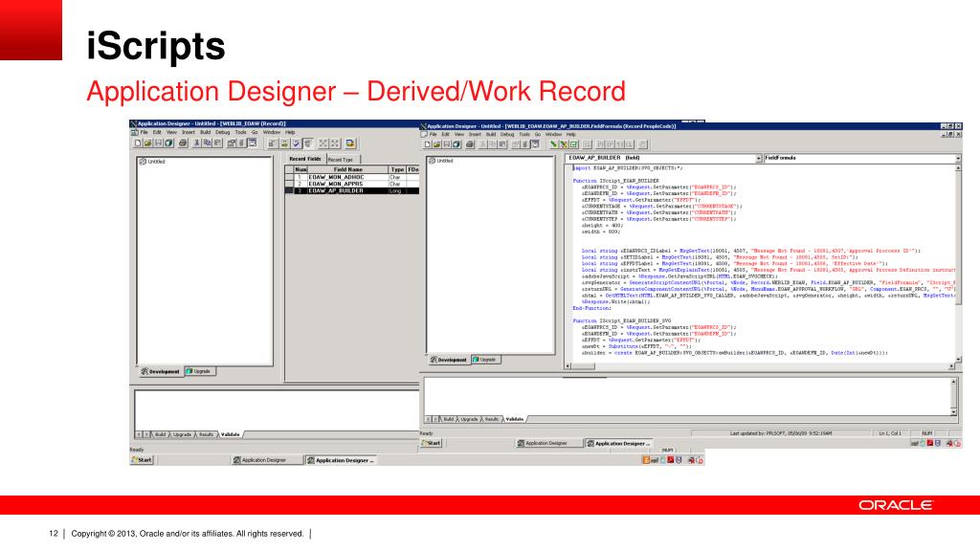Viewport: 980px width, 551px height.
Task: Switch to Record Type tab
Action: point(342,160)
